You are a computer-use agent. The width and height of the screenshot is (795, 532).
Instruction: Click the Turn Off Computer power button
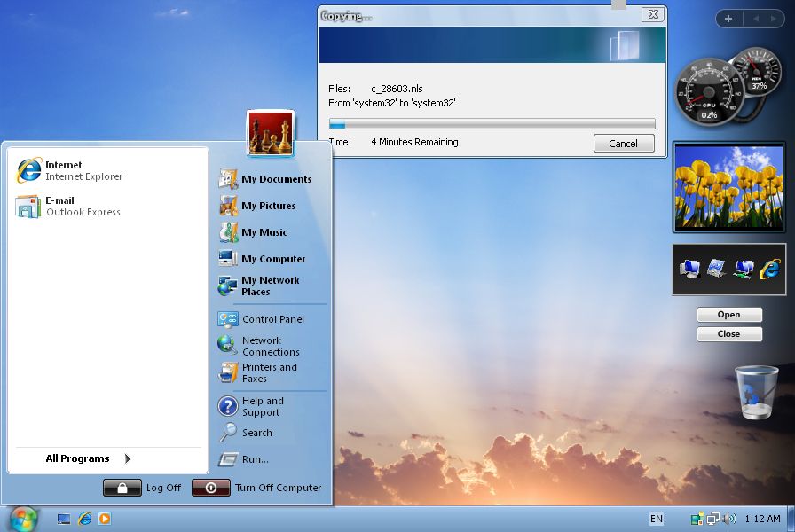point(211,488)
